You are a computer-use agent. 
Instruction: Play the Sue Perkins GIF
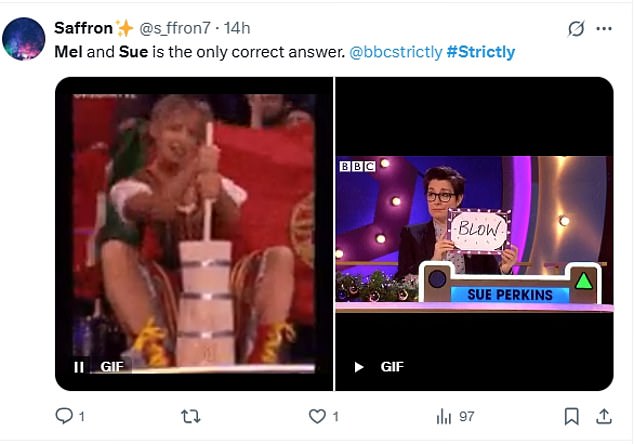pos(360,367)
